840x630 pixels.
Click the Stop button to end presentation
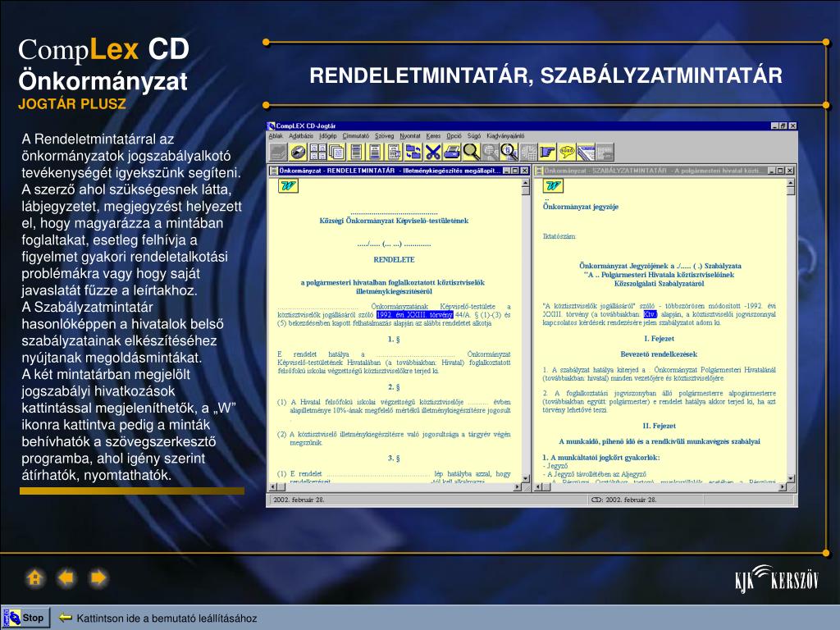pyautogui.click(x=26, y=618)
